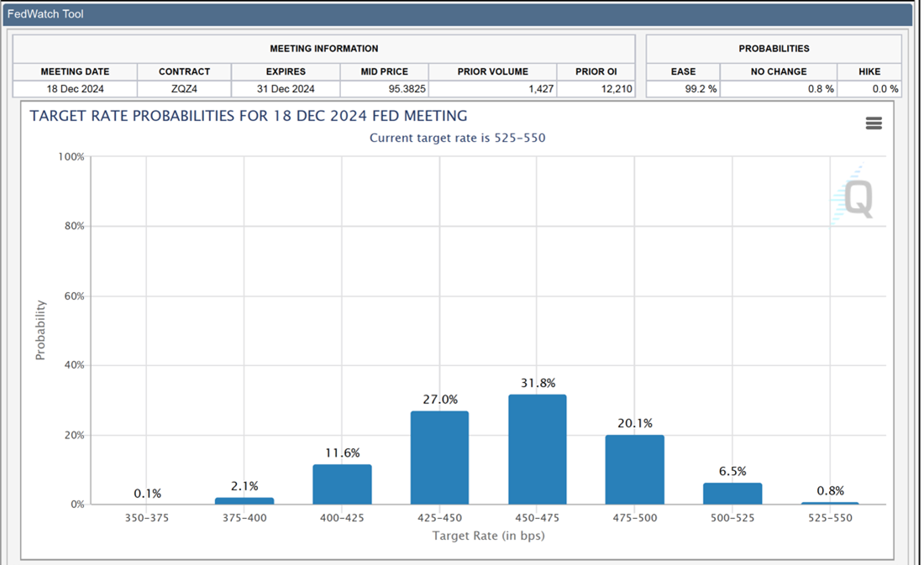The height and width of the screenshot is (565, 924).
Task: Select the prior volume value 1,427
Action: [x=492, y=89]
